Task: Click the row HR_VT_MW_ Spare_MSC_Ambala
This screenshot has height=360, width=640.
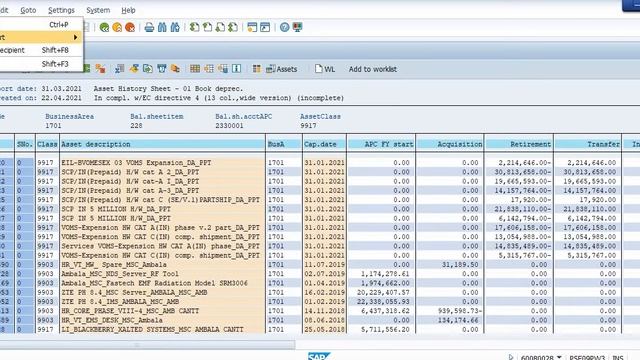Action: click(x=320, y=264)
